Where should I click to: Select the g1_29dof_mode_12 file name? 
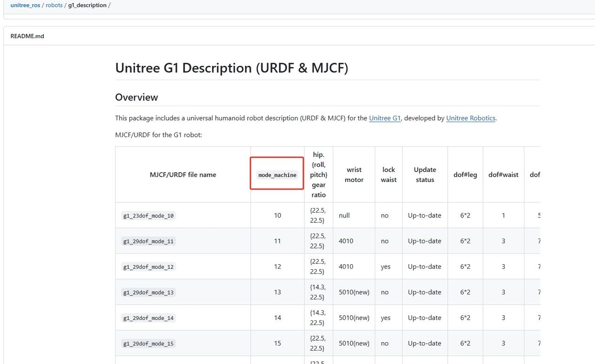tap(149, 266)
